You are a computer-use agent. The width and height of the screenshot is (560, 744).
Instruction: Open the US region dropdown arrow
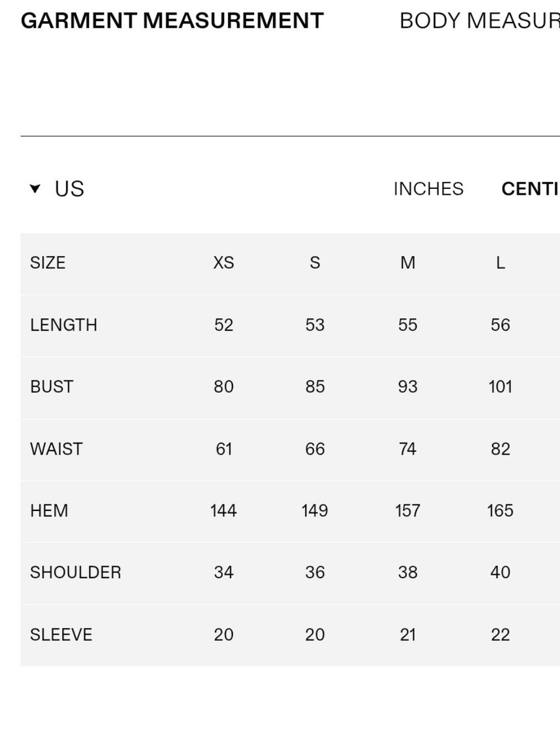(35, 189)
